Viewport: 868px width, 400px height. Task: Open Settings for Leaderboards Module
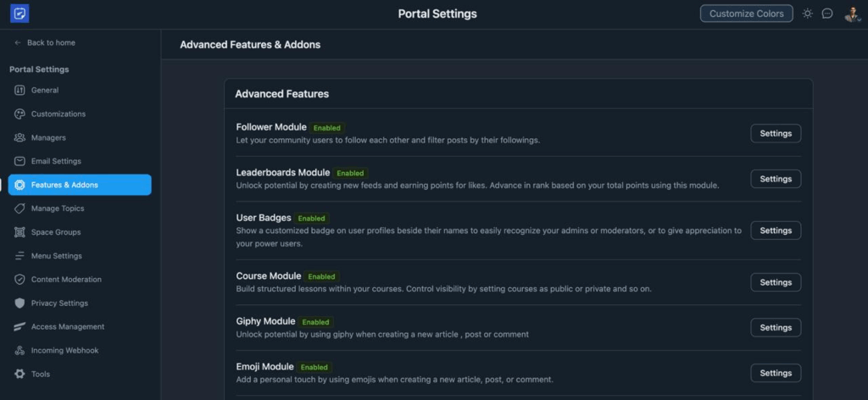coord(776,179)
